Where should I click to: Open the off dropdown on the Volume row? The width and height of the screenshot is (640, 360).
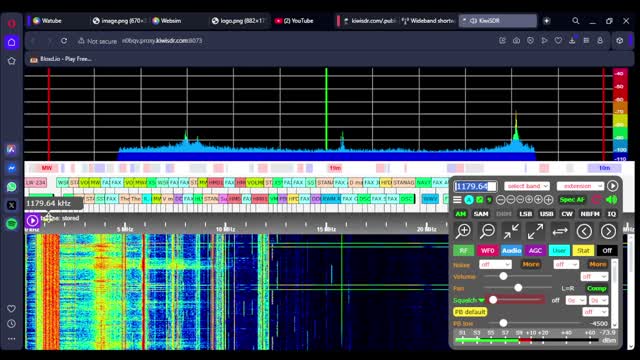[594, 277]
